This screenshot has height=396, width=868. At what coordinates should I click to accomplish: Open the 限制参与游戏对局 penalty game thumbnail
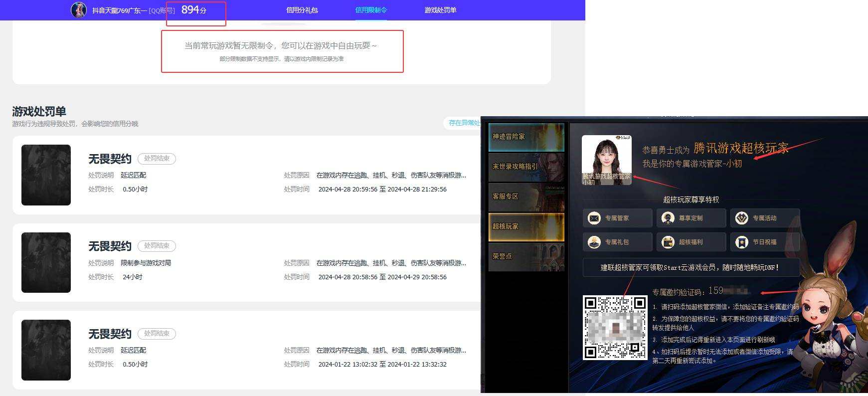(46, 262)
